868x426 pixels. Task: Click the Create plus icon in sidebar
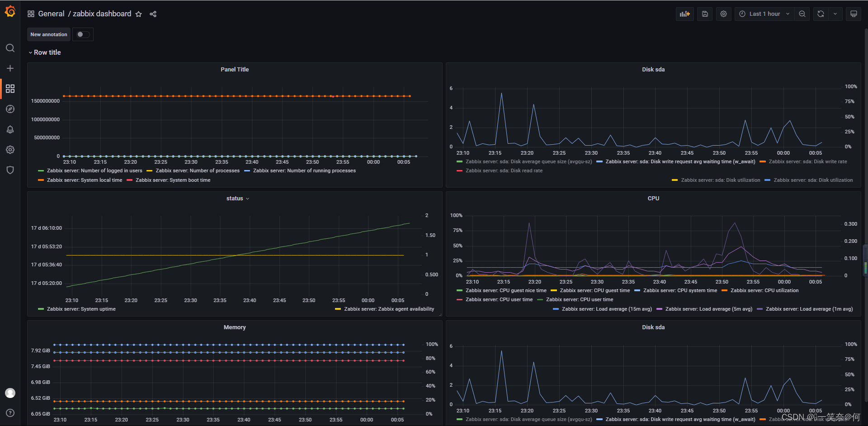coord(10,68)
